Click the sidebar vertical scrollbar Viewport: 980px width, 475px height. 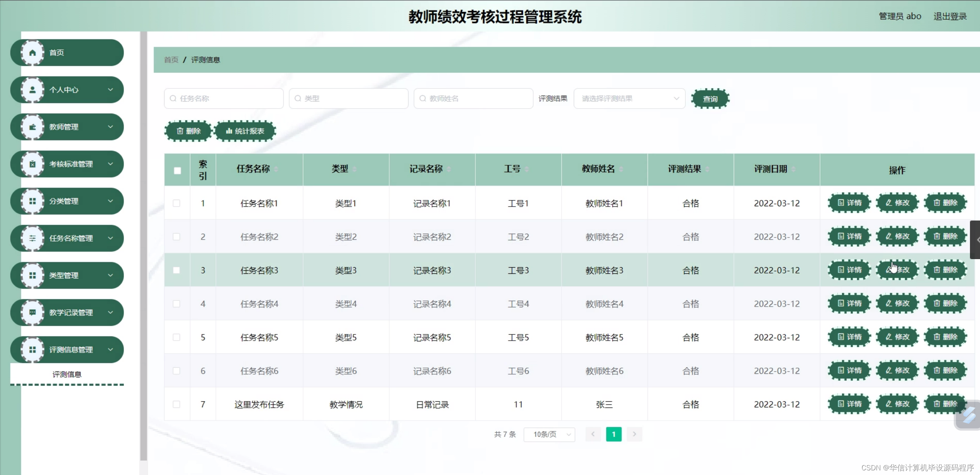pos(143,247)
